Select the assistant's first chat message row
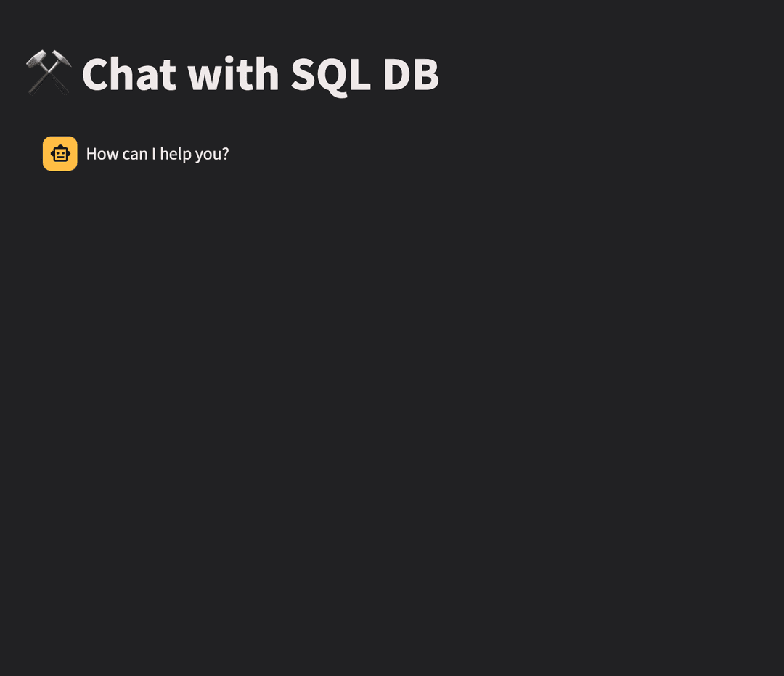This screenshot has height=676, width=784. [392, 153]
